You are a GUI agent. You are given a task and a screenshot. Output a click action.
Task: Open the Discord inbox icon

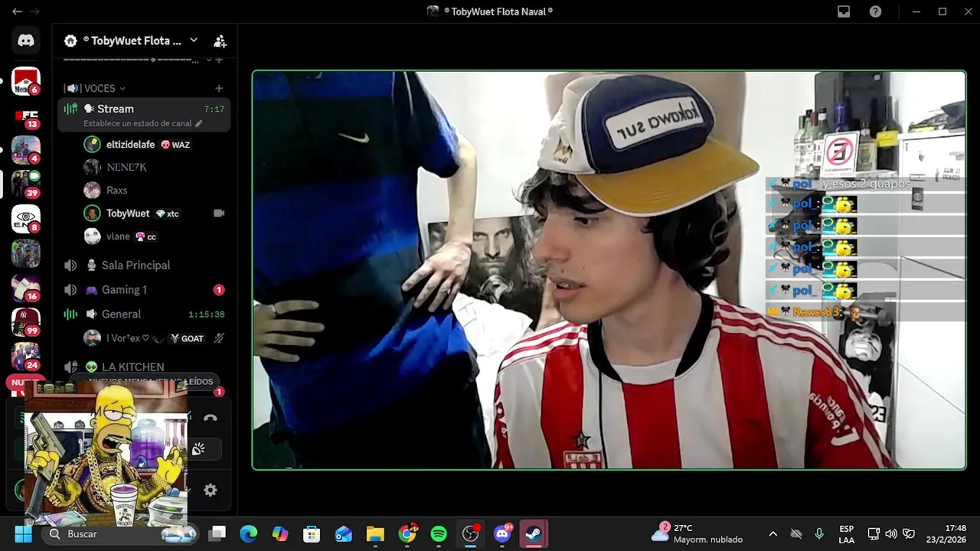click(844, 11)
